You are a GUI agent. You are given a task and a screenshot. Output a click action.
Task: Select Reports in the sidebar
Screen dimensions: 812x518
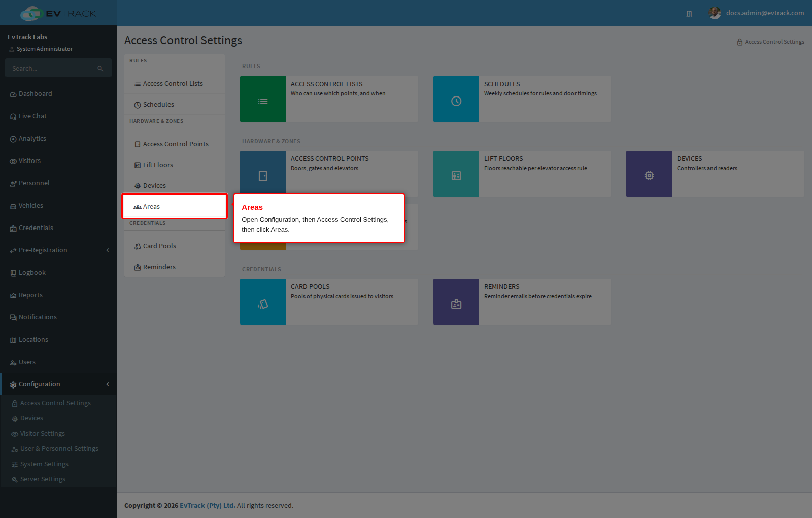[x=58, y=295]
